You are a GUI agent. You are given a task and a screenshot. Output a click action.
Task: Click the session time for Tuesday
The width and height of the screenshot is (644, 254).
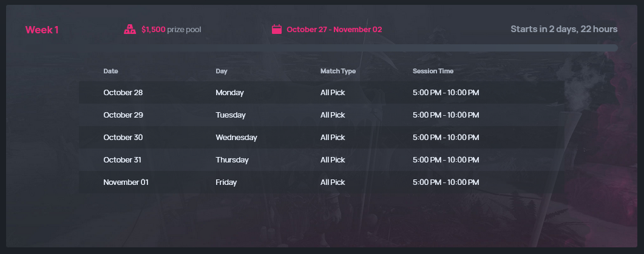click(446, 115)
